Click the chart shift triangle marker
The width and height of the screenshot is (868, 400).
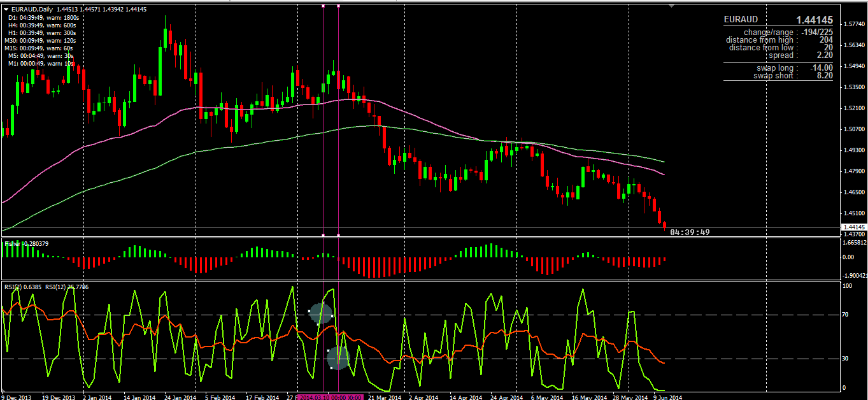[x=670, y=6]
